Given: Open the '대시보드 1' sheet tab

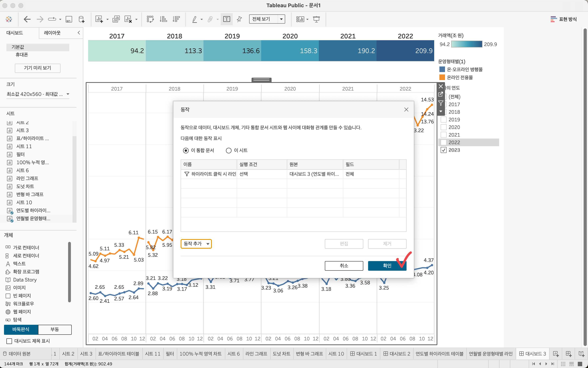Looking at the screenshot, I should point(363,354).
